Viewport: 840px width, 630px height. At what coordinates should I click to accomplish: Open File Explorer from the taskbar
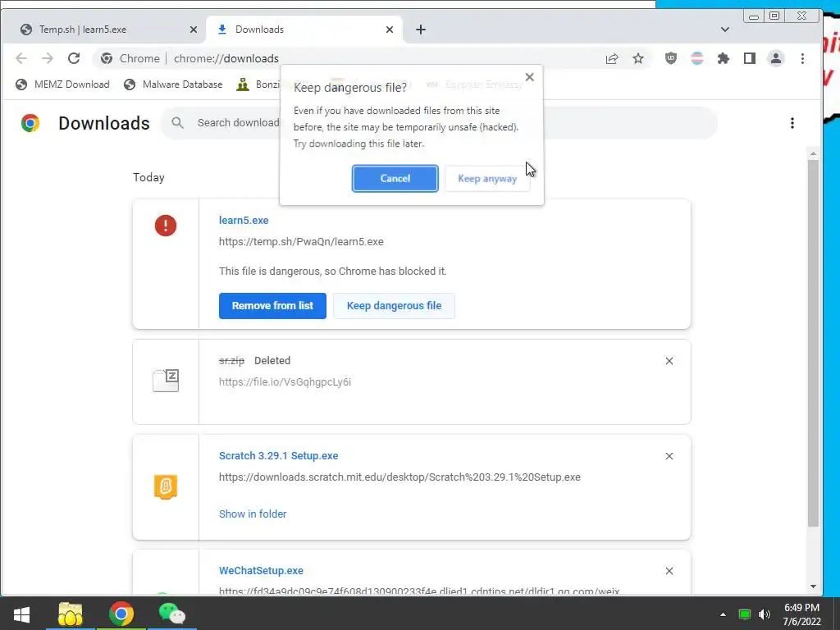click(71, 614)
